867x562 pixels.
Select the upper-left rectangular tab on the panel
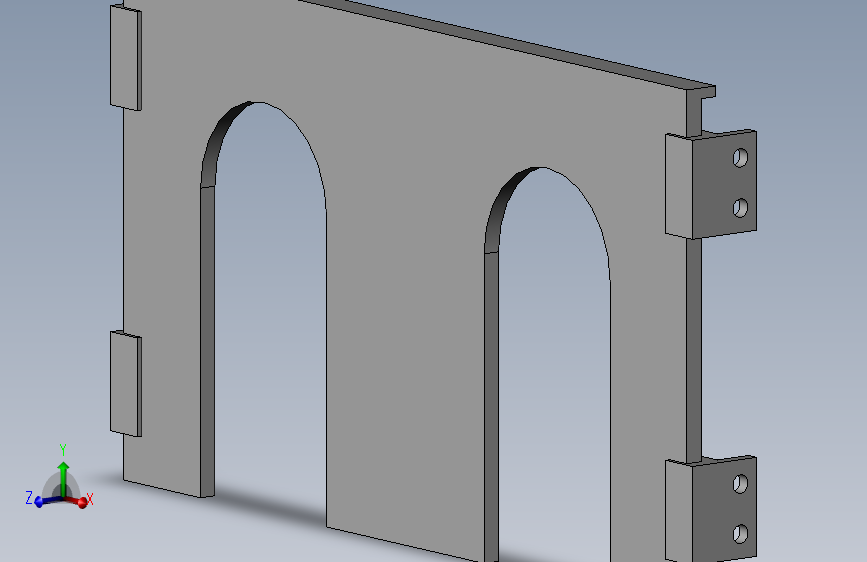pyautogui.click(x=126, y=58)
